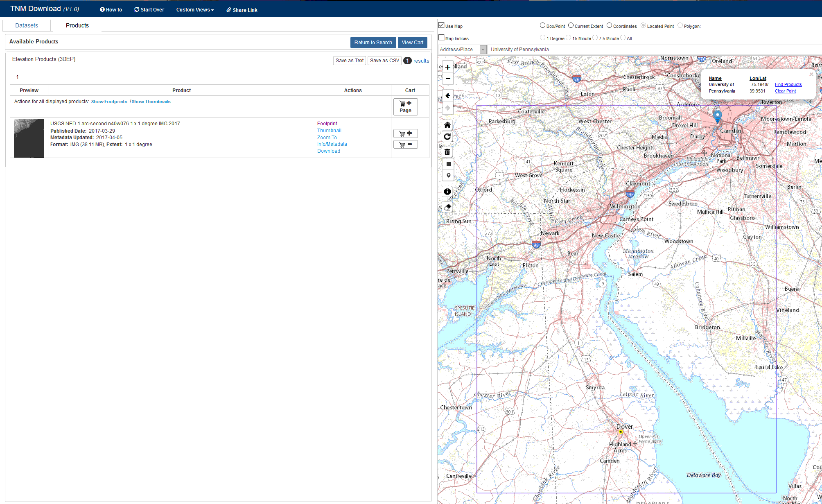Image resolution: width=822 pixels, height=504 pixels.
Task: Click the Download link for the product
Action: [329, 151]
